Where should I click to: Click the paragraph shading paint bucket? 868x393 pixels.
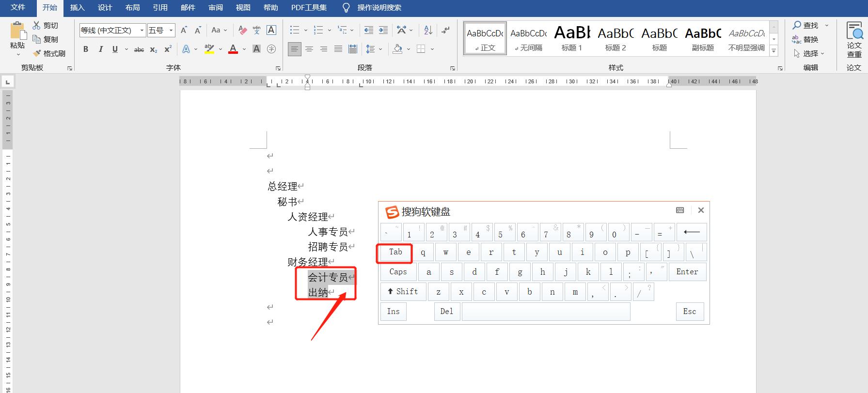pyautogui.click(x=397, y=49)
